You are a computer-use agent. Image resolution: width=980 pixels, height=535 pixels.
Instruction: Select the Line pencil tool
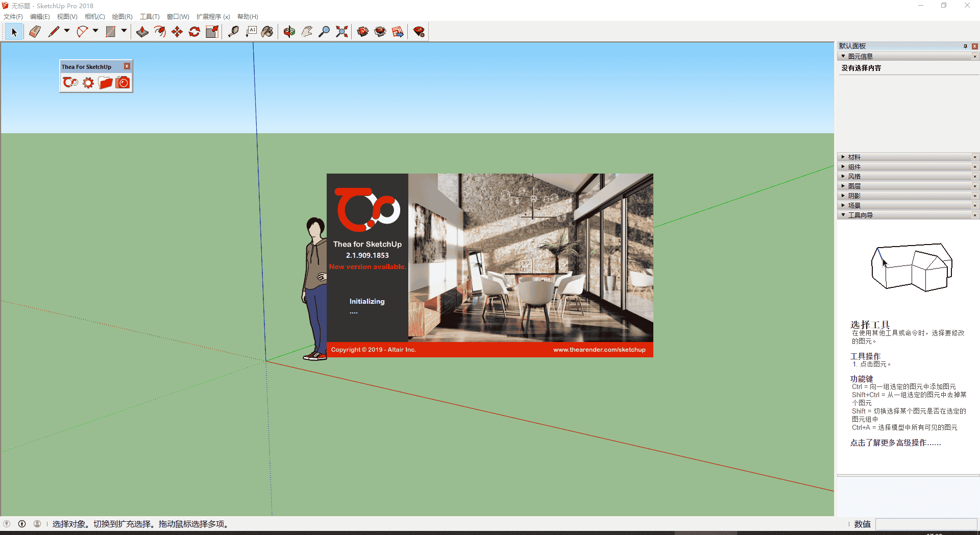pyautogui.click(x=54, y=32)
